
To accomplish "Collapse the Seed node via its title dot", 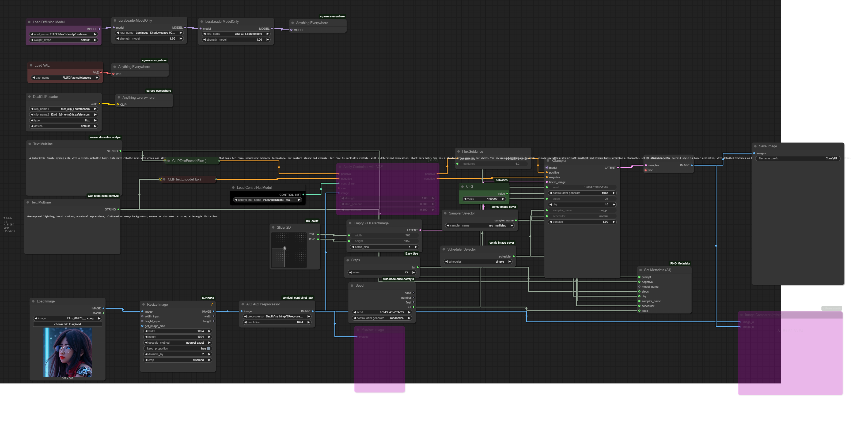I will (352, 286).
